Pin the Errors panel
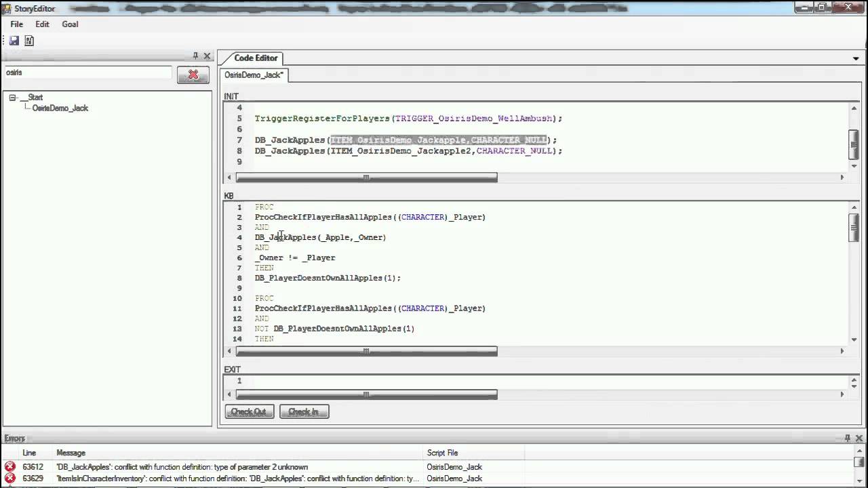This screenshot has height=488, width=868. [x=847, y=438]
